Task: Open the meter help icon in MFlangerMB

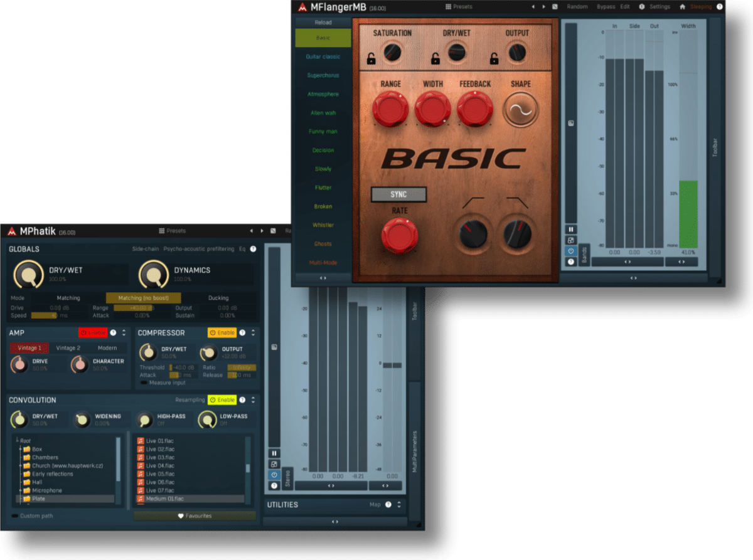Action: click(571, 262)
